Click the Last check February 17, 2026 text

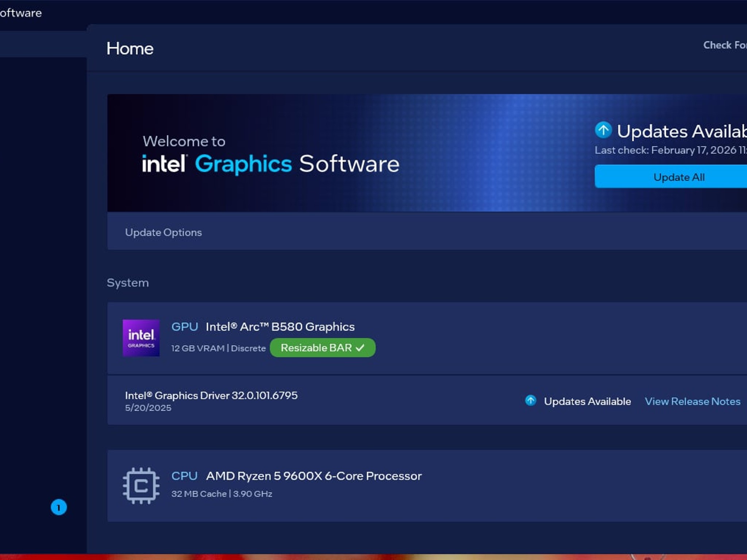tap(671, 150)
